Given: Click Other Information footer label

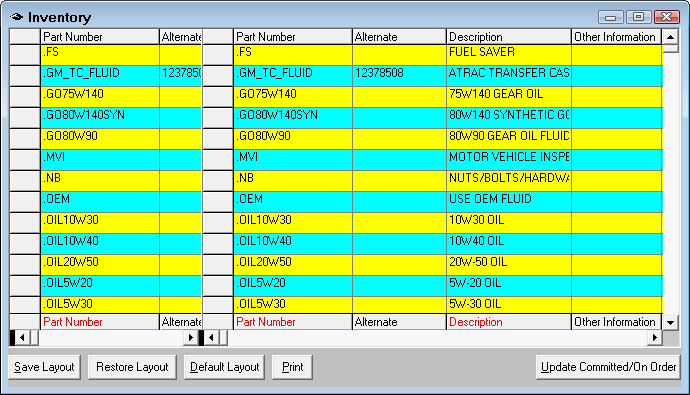Looking at the screenshot, I should pyautogui.click(x=617, y=322).
